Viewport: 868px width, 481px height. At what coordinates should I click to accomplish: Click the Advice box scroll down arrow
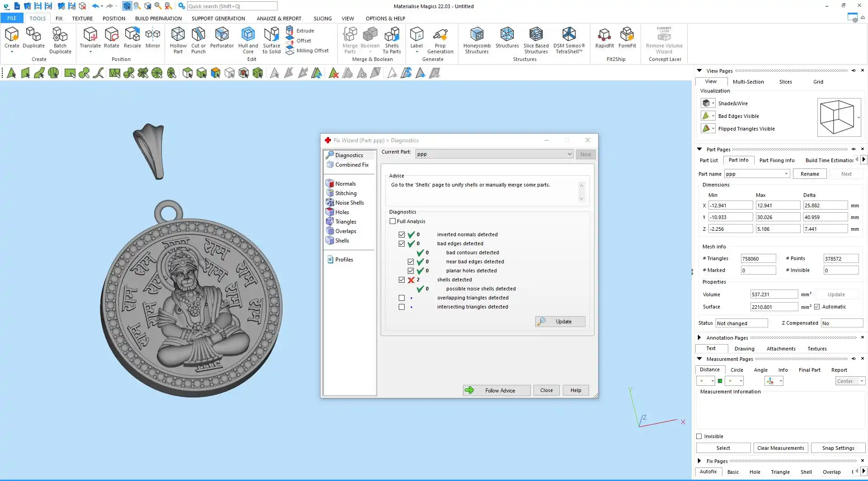[581, 199]
